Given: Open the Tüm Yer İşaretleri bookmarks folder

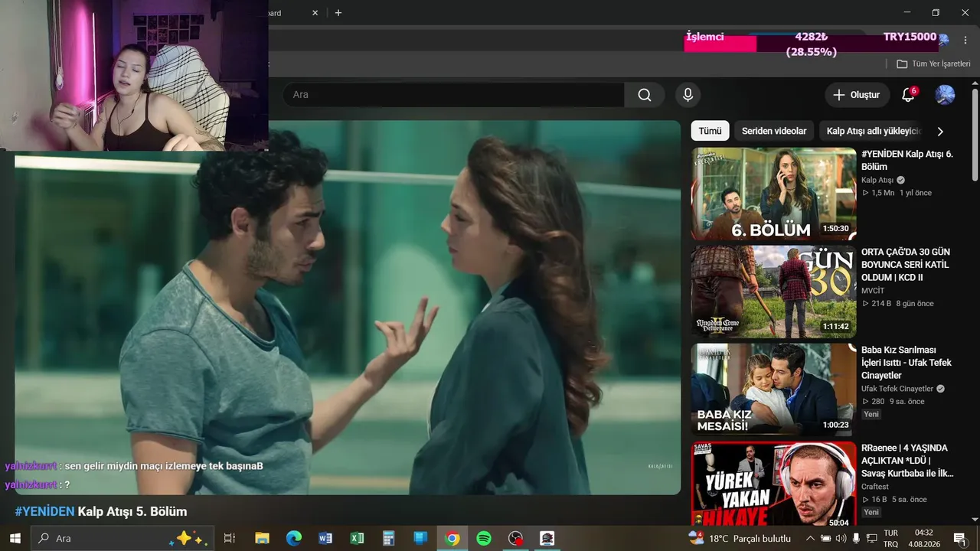Looking at the screenshot, I should coord(933,64).
